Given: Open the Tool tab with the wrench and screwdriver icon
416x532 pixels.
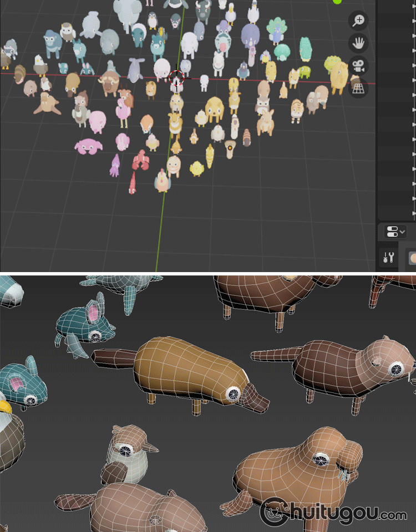Looking at the screenshot, I should click(388, 258).
